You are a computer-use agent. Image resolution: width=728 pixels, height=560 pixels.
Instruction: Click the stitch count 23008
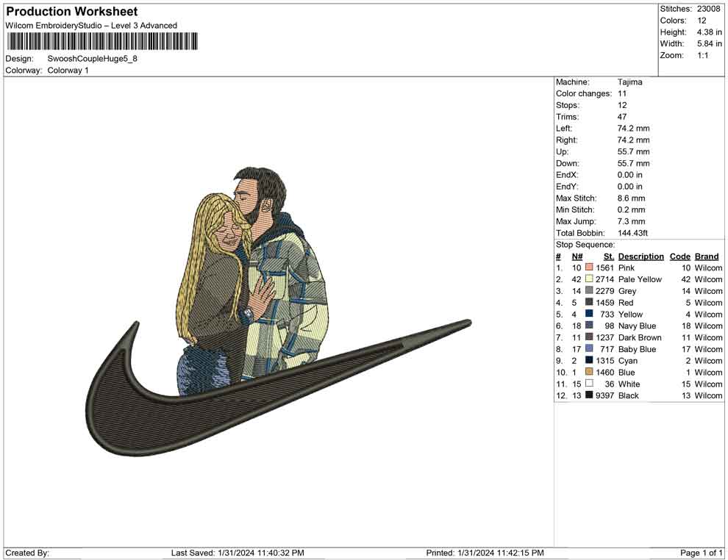coord(708,9)
